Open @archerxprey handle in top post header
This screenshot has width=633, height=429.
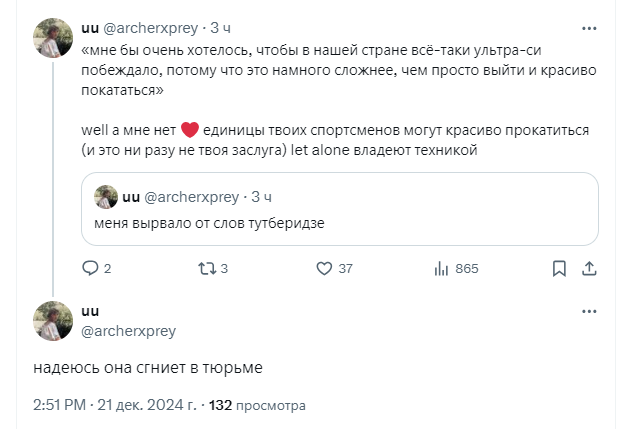tap(152, 27)
